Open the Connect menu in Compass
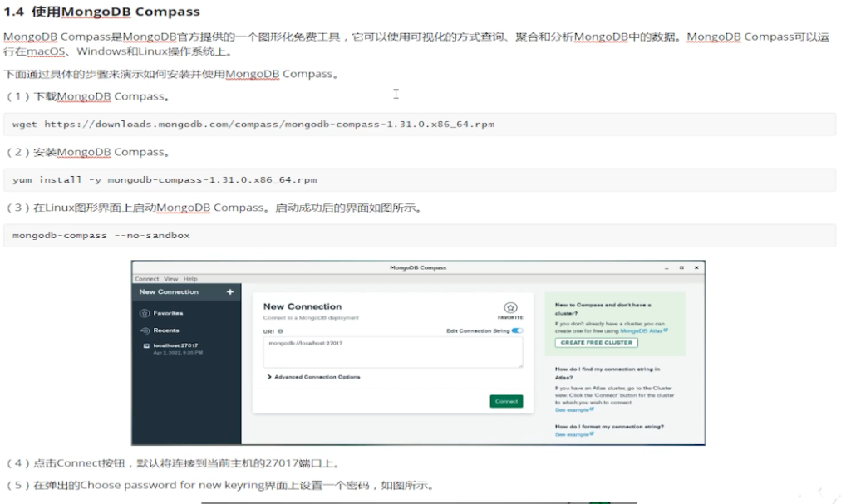This screenshot has height=504, width=851. click(146, 279)
